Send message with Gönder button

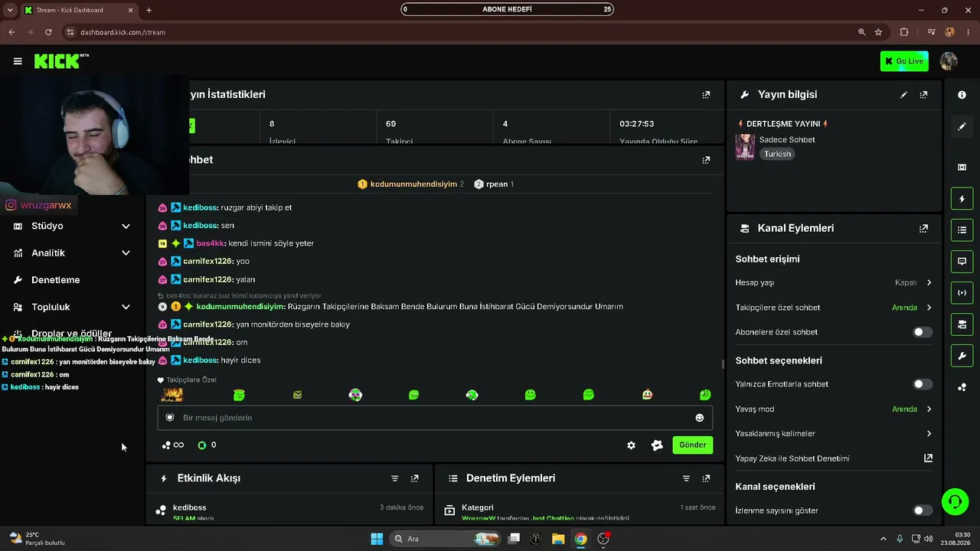tap(693, 445)
